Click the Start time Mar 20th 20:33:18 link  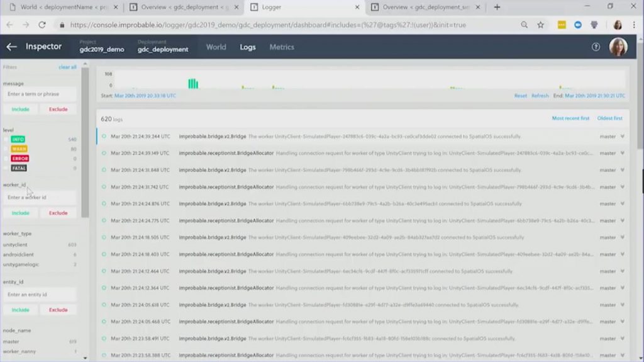pos(145,96)
